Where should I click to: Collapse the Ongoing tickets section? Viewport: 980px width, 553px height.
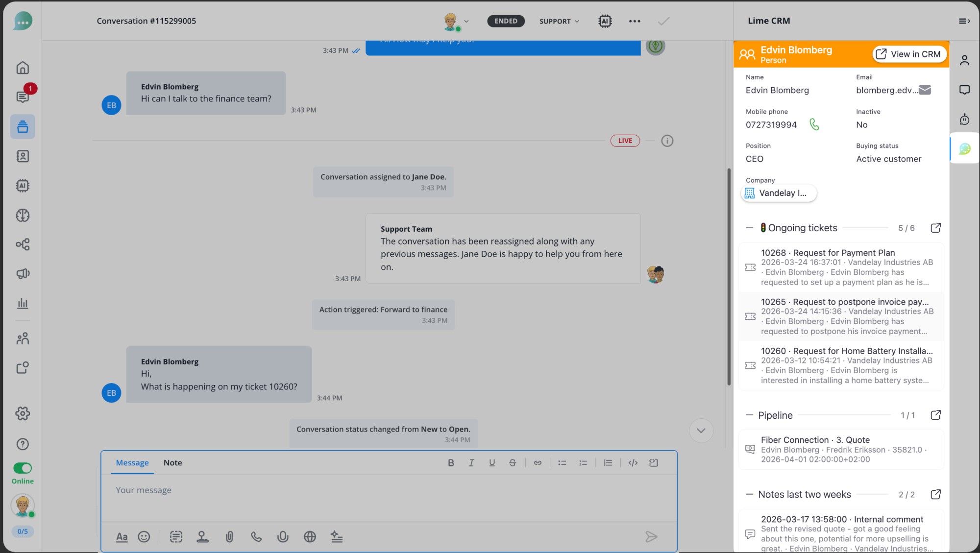coord(749,228)
